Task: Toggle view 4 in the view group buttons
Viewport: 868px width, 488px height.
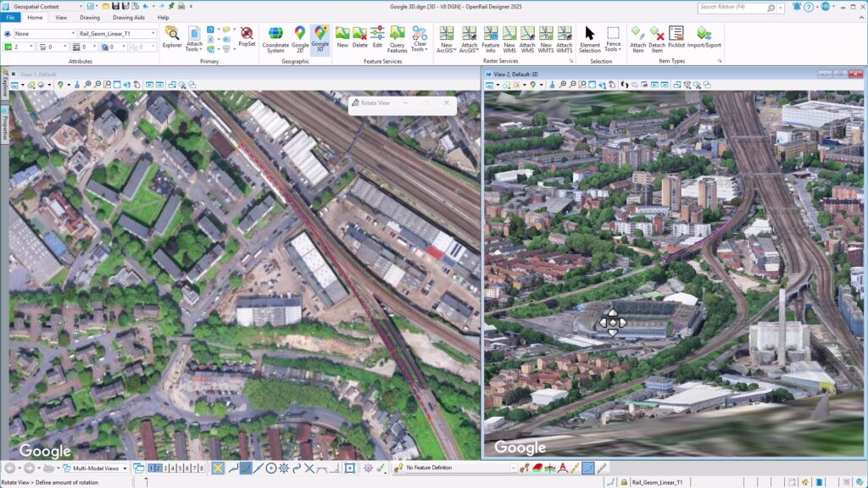Action: tap(173, 468)
